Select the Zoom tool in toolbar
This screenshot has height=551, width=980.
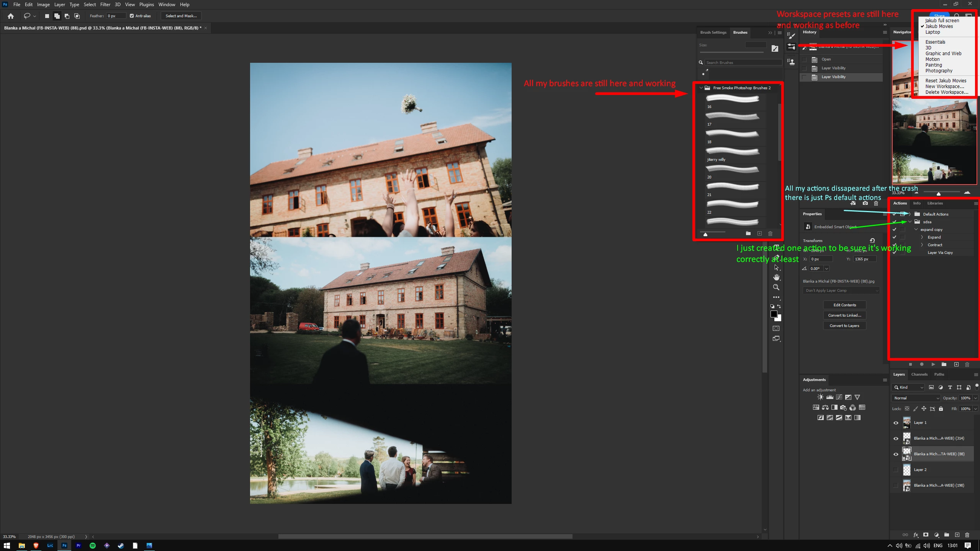pyautogui.click(x=776, y=287)
